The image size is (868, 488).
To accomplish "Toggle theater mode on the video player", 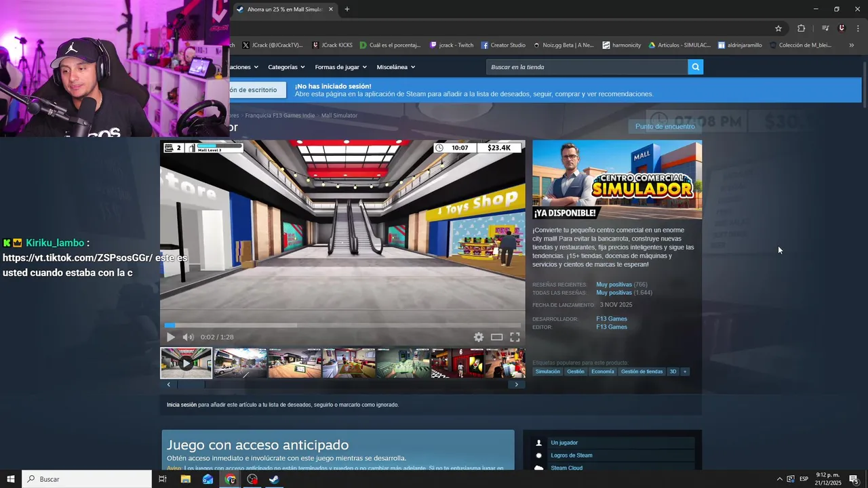I will coord(497,337).
